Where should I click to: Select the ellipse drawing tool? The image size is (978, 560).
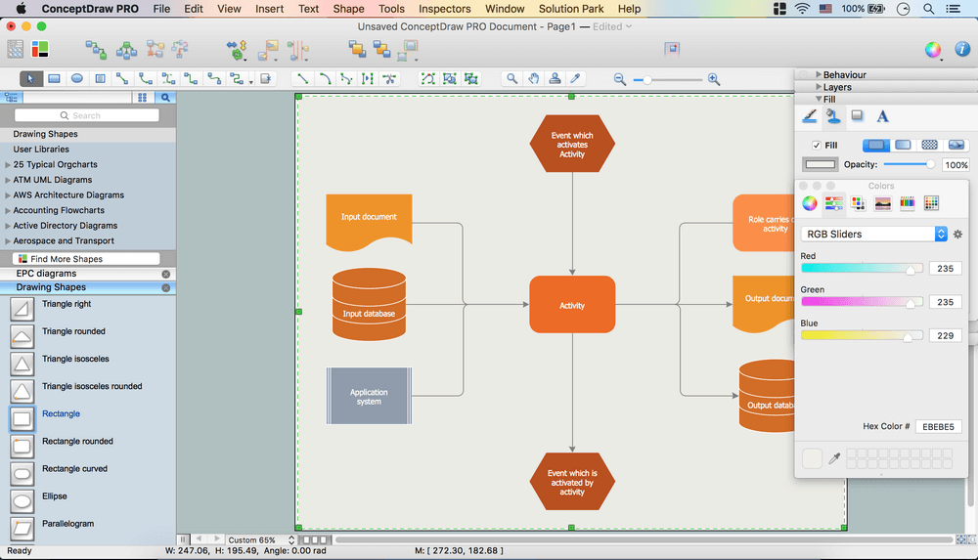coord(77,79)
